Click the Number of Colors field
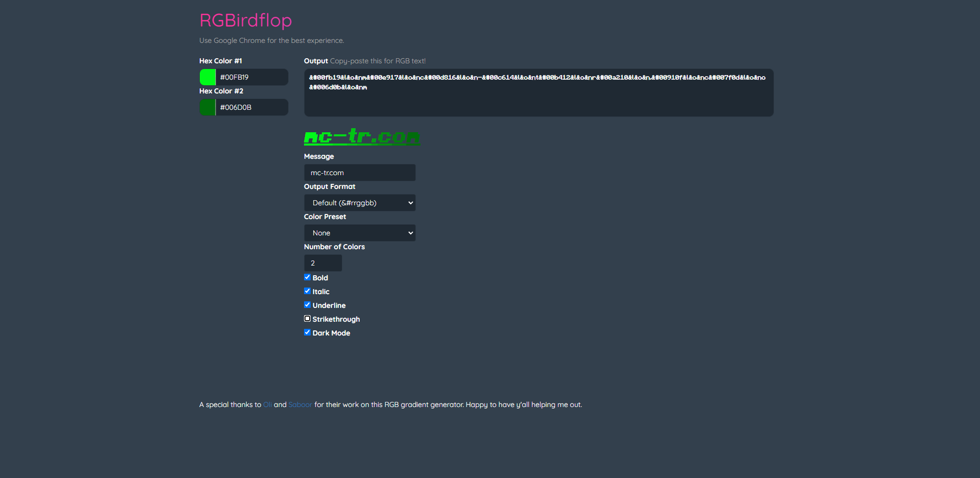 pos(323,263)
